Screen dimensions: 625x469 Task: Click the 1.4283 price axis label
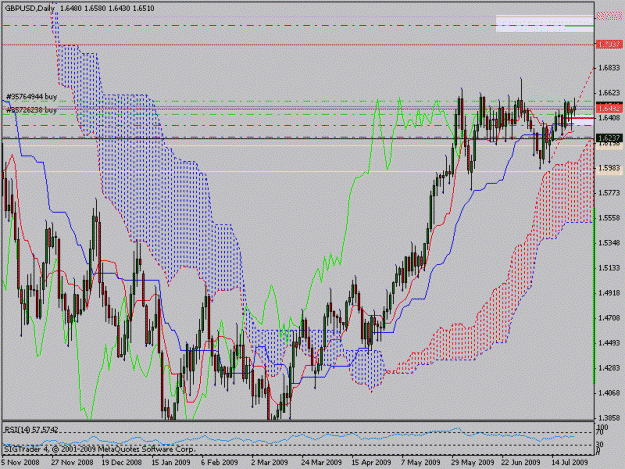(x=610, y=368)
